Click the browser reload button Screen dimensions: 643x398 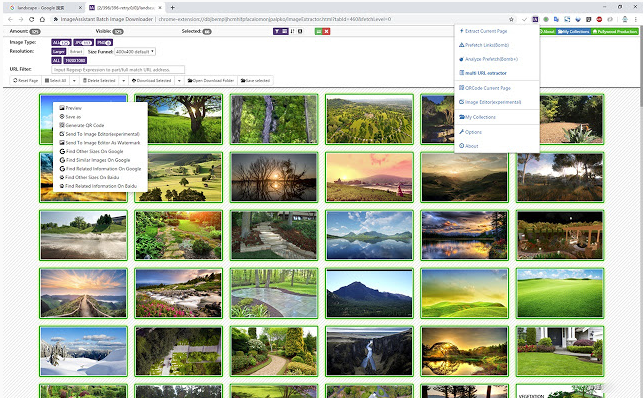coord(32,19)
